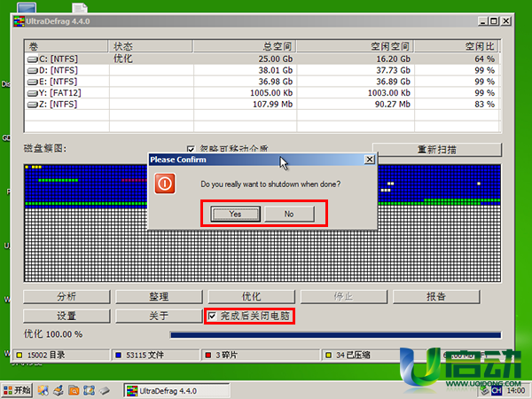Select the D: [NTFS] volume row
Image resolution: width=532 pixels, height=399 pixels.
click(262, 70)
